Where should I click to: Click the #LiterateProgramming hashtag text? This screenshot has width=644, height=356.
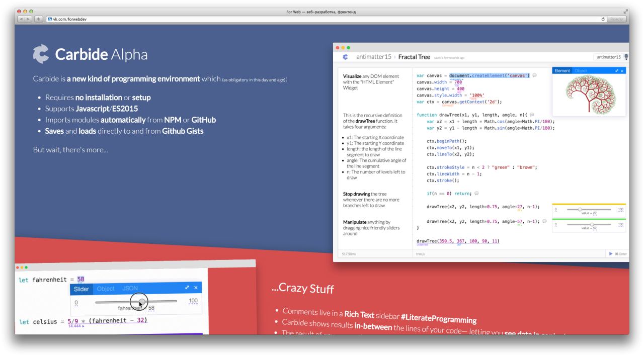point(438,318)
